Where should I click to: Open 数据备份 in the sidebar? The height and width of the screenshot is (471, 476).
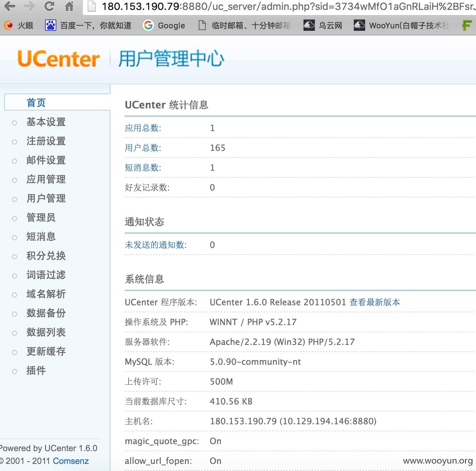46,313
